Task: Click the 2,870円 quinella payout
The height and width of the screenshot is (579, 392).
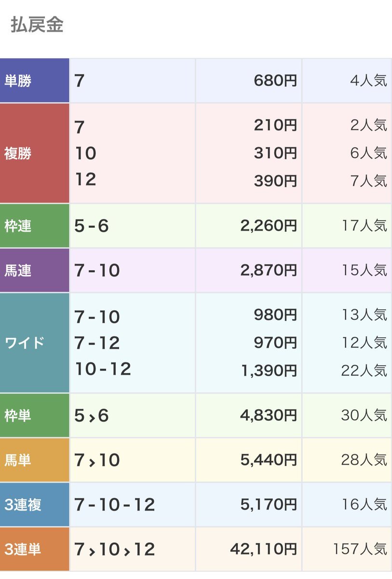Action: (x=269, y=270)
